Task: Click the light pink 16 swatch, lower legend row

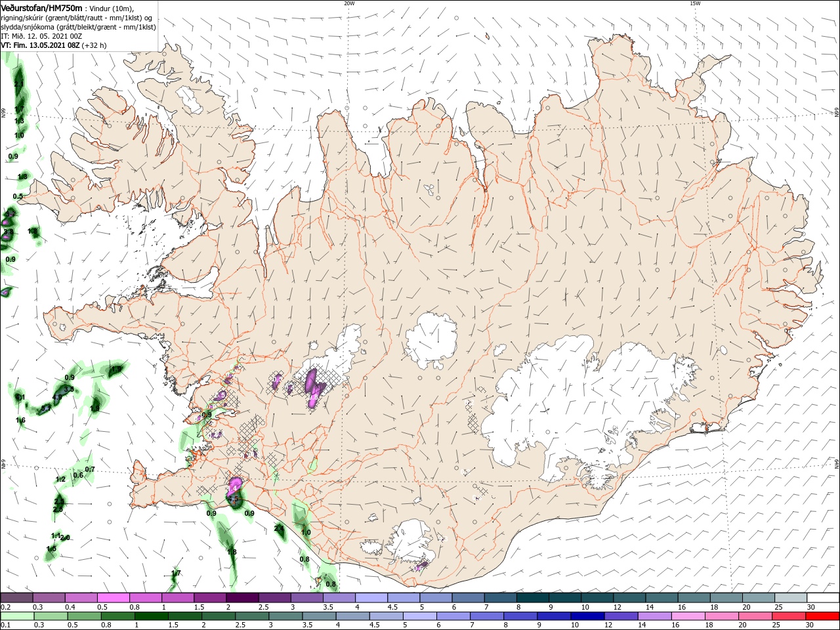Action: [688, 616]
